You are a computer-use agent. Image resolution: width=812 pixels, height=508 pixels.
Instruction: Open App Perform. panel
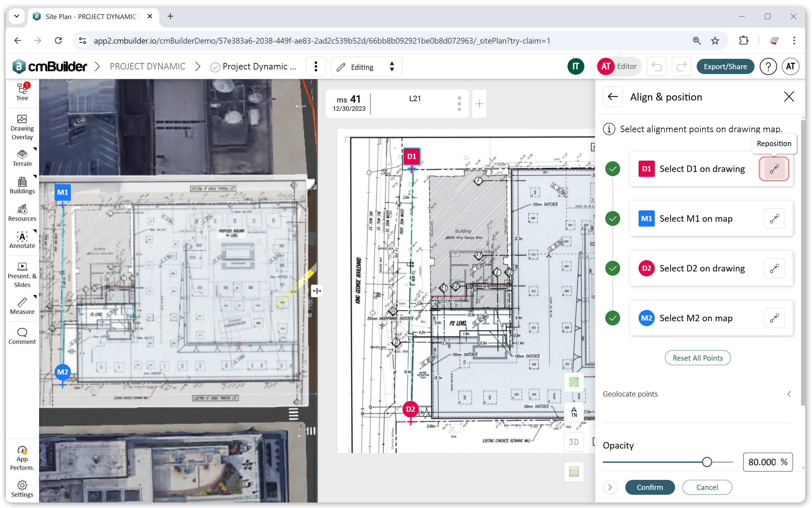click(x=22, y=459)
